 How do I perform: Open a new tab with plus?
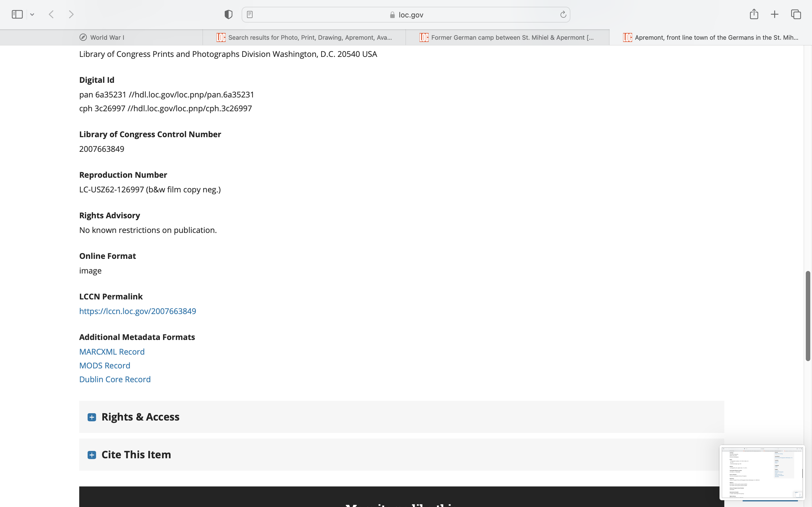pyautogui.click(x=775, y=14)
